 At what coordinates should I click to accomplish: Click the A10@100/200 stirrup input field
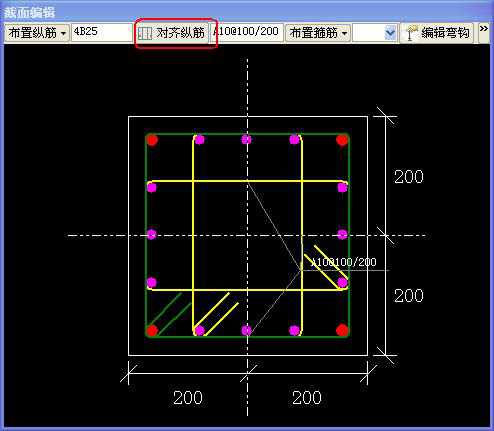pos(246,32)
